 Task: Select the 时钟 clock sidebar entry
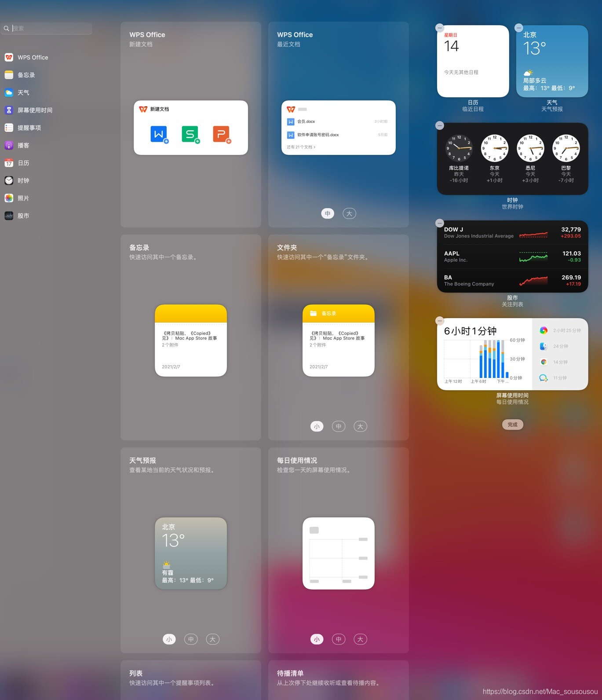pyautogui.click(x=17, y=180)
